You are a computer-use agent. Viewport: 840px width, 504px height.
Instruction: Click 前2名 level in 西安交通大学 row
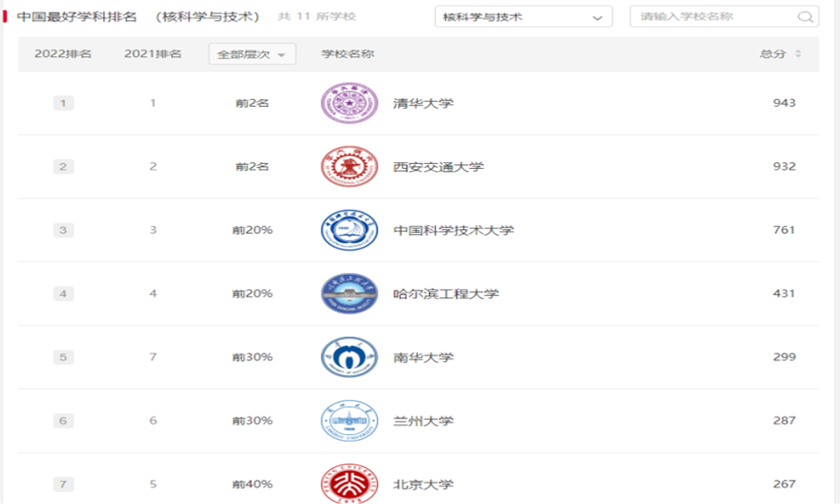pyautogui.click(x=252, y=167)
